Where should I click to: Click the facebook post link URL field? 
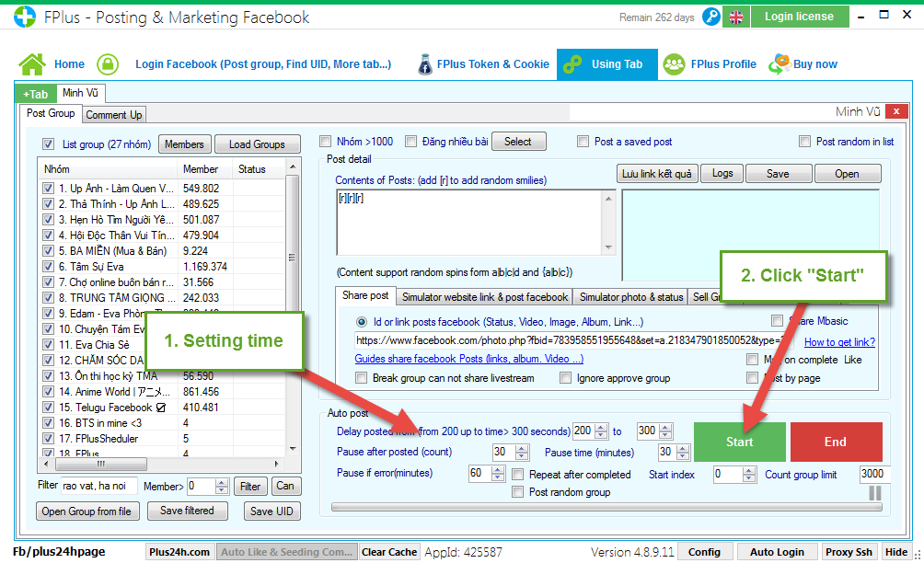575,341
